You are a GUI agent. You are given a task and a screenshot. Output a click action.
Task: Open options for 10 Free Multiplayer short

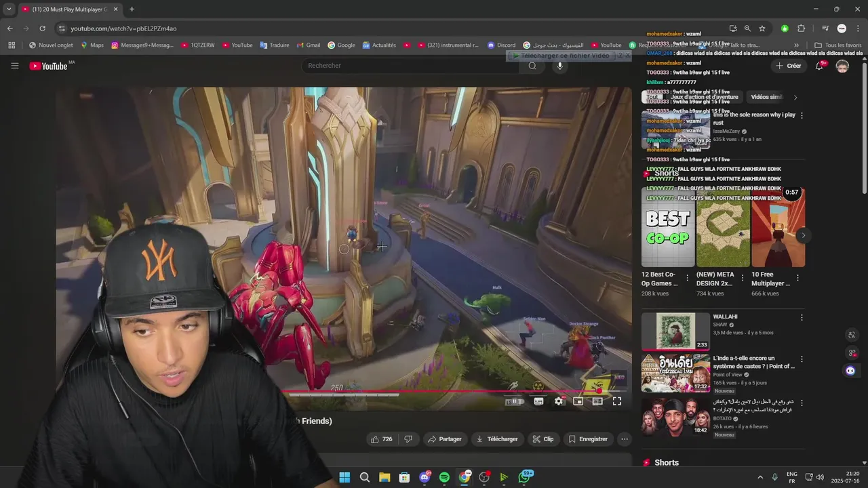click(x=797, y=278)
